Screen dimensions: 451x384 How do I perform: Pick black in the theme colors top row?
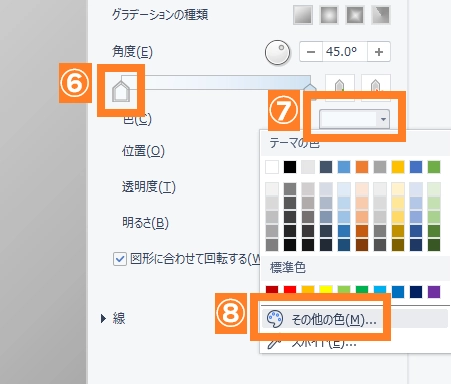(290, 167)
